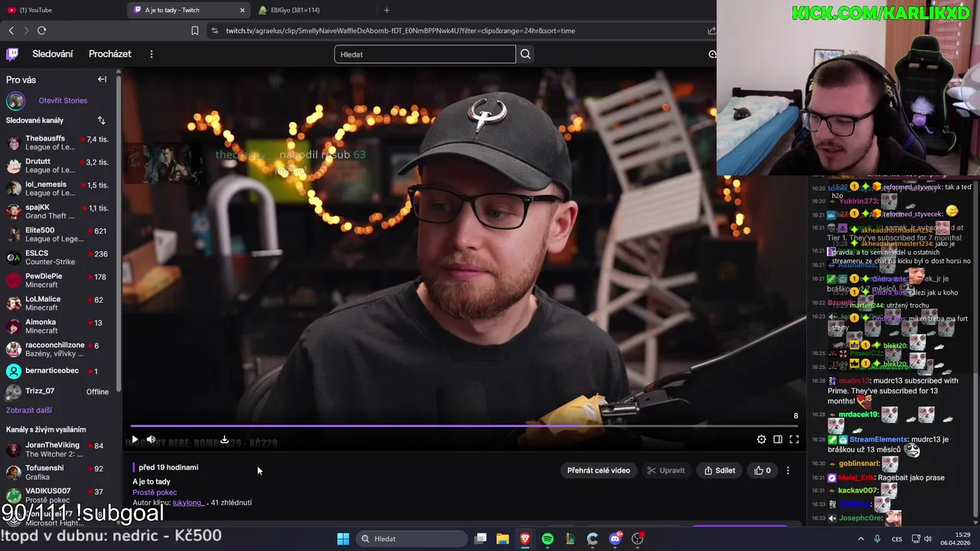980x551 pixels.
Task: Open File Explorer from taskbar
Action: click(x=502, y=539)
